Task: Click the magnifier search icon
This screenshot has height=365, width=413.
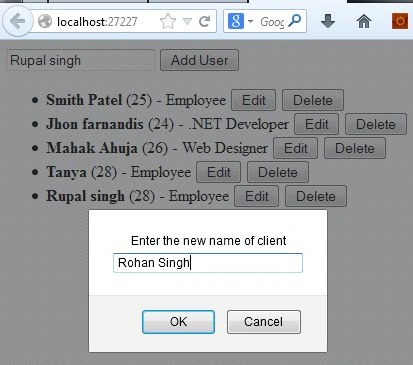Action: (x=294, y=21)
